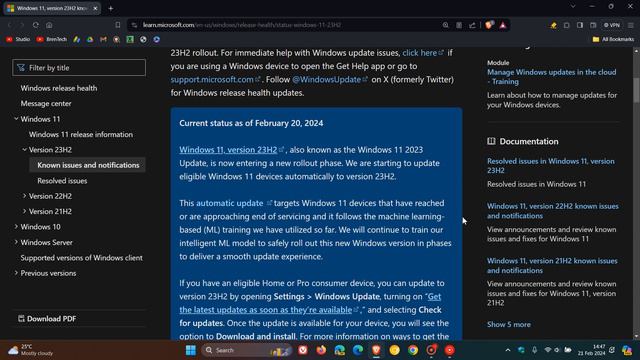The image size is (640, 360).
Task: Click the Download PDF button
Action: pos(47,319)
